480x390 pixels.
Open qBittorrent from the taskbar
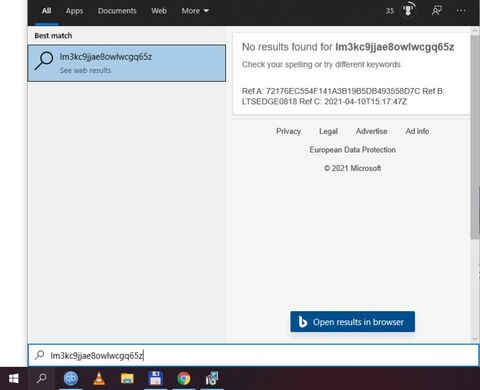pyautogui.click(x=71, y=379)
